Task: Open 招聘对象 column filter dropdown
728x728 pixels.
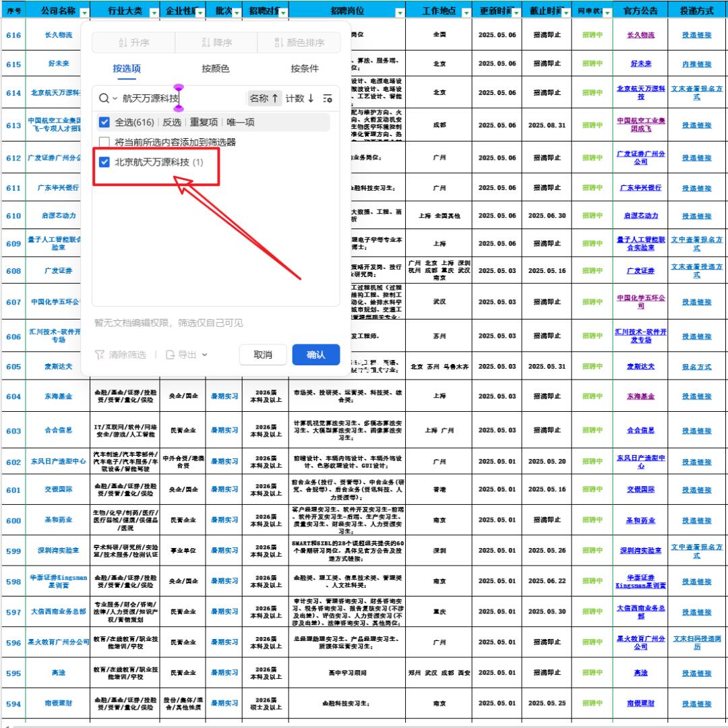Action: point(283,13)
